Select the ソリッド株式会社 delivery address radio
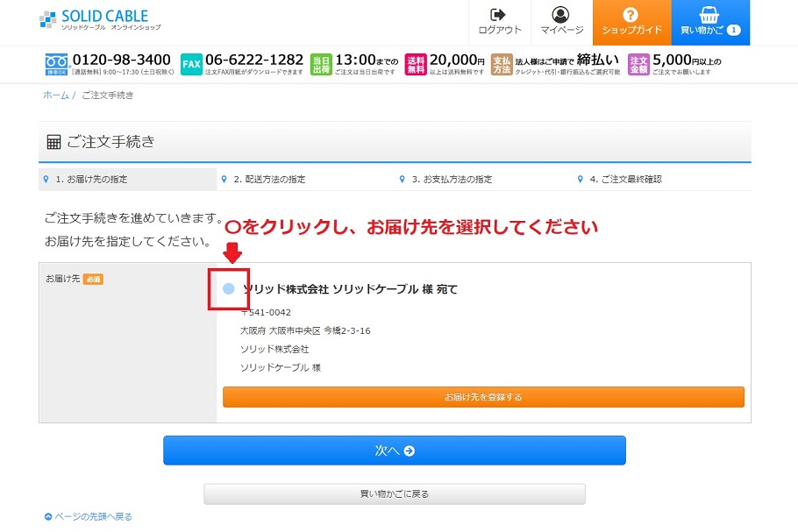 tap(229, 289)
